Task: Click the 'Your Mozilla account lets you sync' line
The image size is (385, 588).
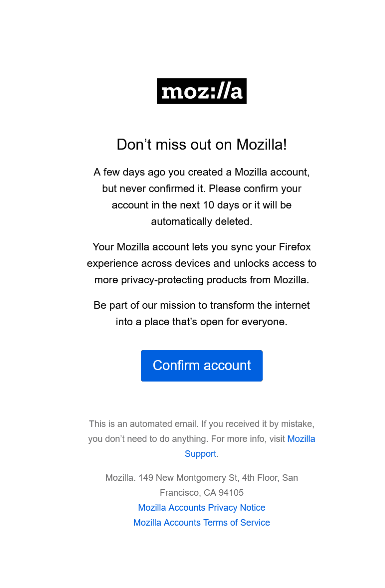Action: pos(201,247)
